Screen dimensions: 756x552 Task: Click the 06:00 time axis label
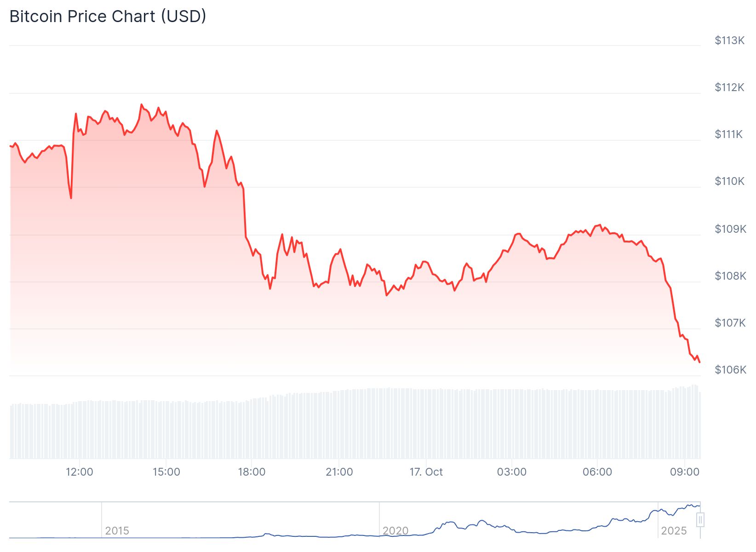(597, 472)
